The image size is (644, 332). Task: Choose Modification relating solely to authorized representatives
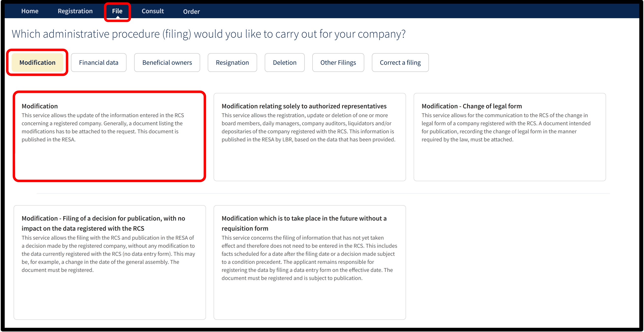[310, 137]
